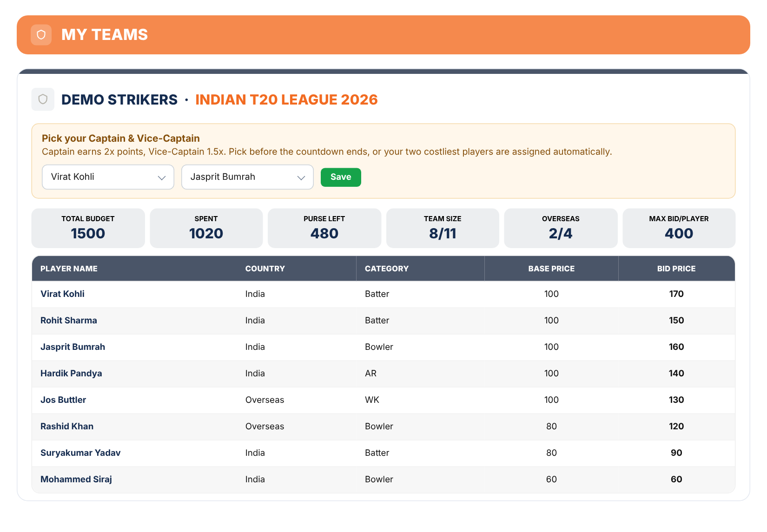
Task: Click Mohammed Siraj's bid price 60
Action: [x=676, y=479]
